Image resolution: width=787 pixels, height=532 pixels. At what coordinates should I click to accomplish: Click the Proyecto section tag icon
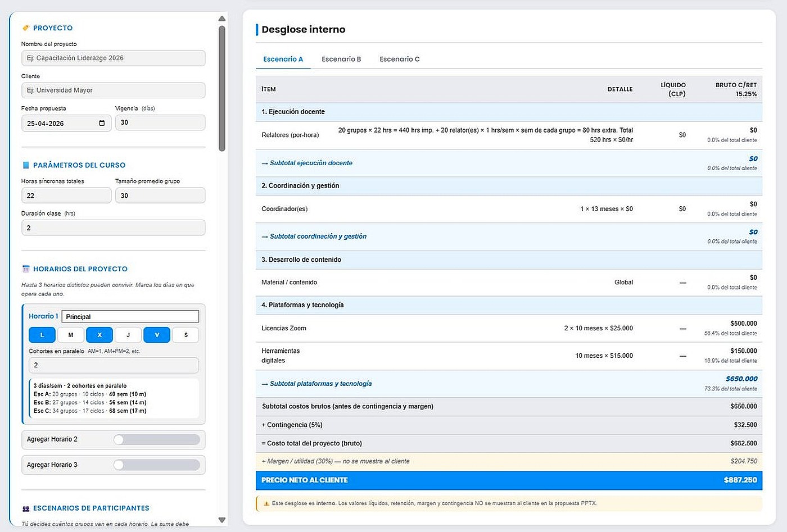[x=25, y=28]
